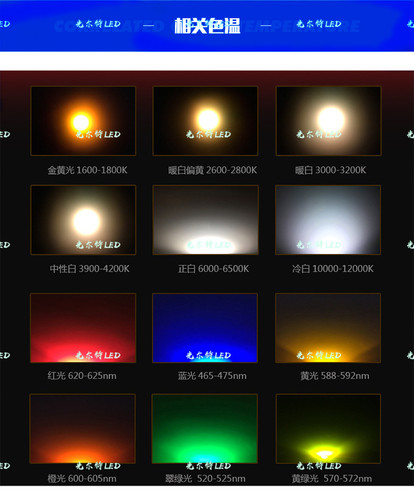Select the pure white 6000-6500K light thumbnail
The height and width of the screenshot is (500, 414).
pyautogui.click(x=205, y=220)
